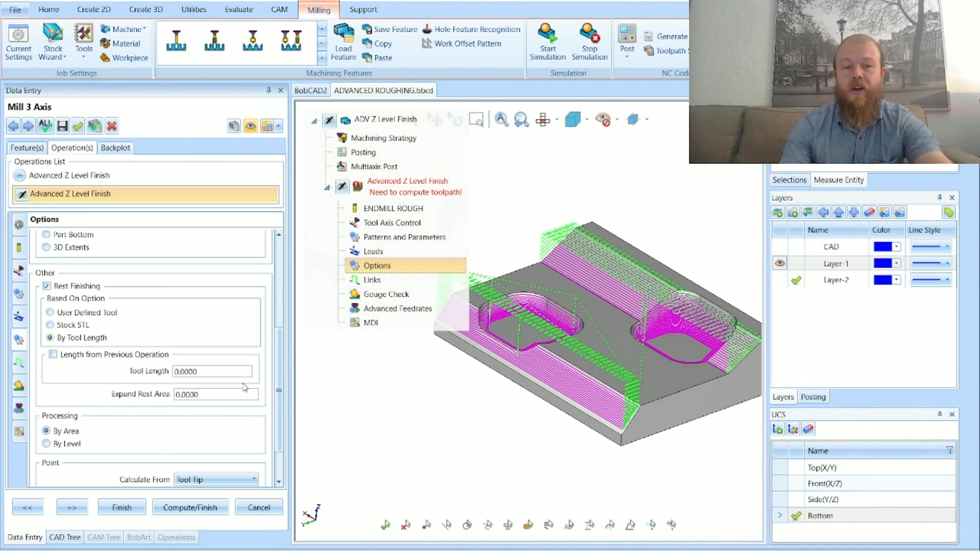Click the Hole Feature Recognition icon

pos(427,29)
